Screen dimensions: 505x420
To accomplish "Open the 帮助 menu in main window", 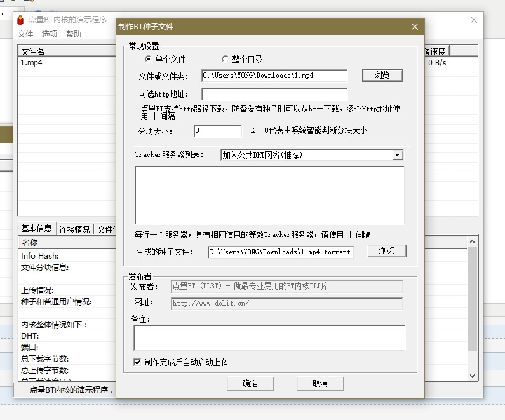I will (74, 34).
